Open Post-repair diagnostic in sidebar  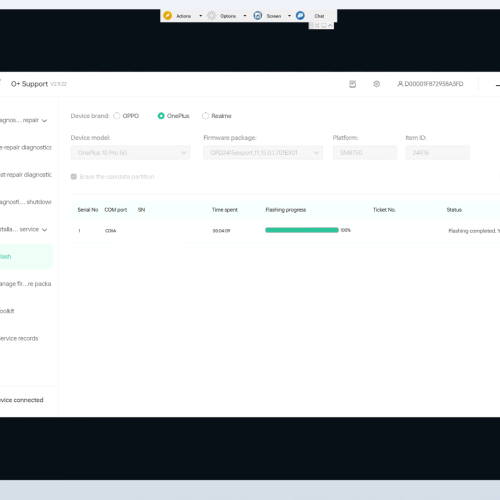(26, 175)
